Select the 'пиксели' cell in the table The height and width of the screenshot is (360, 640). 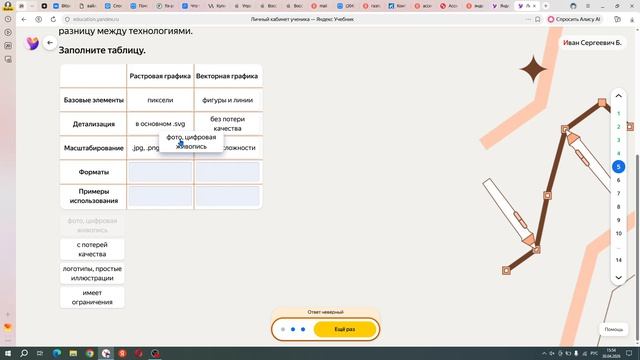[160, 100]
